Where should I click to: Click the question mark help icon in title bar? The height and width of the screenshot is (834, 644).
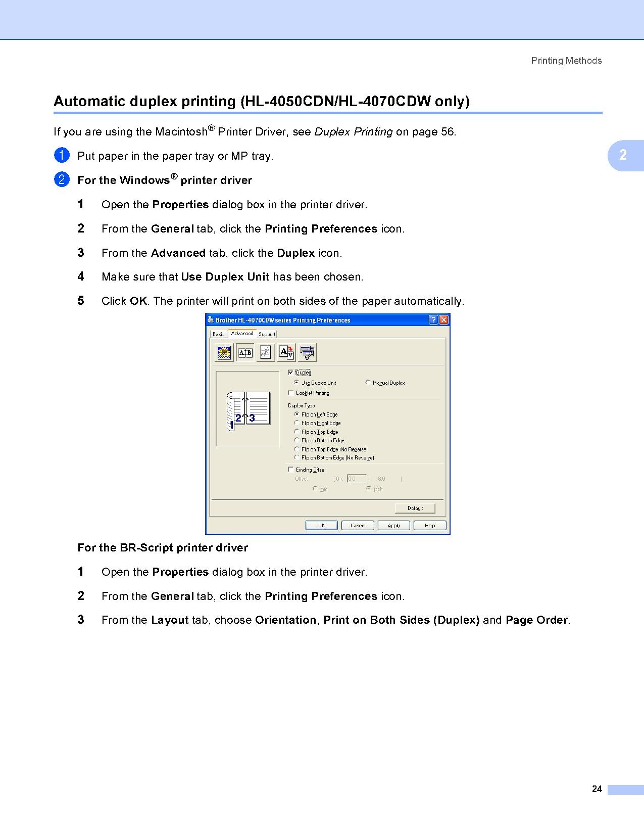click(x=433, y=320)
